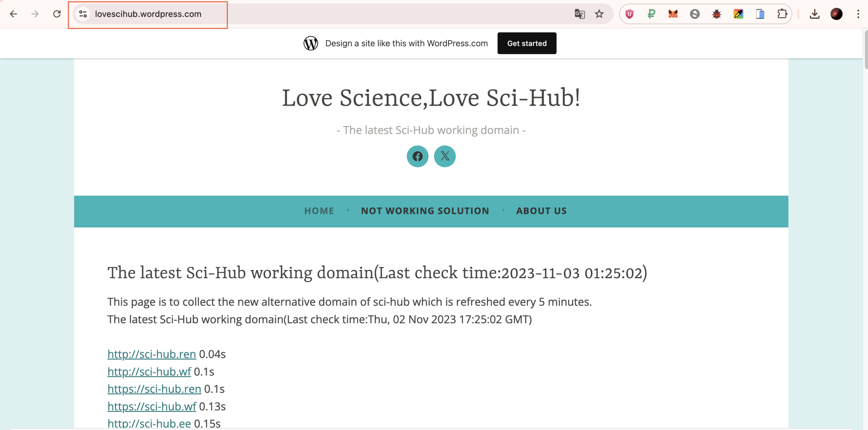
Task: Open site information icon in address bar
Action: point(83,14)
